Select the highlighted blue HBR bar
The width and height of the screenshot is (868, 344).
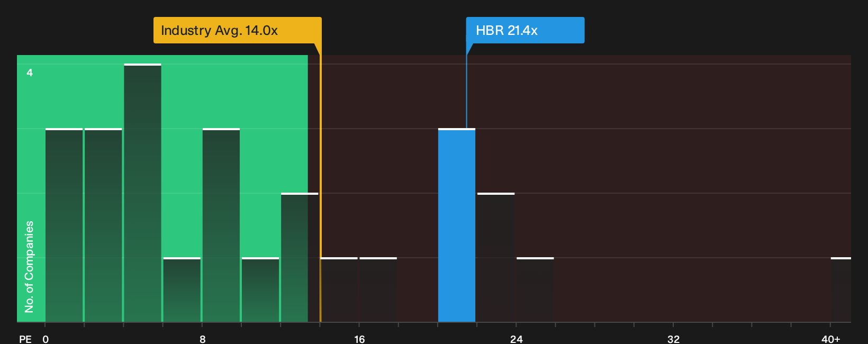457,225
